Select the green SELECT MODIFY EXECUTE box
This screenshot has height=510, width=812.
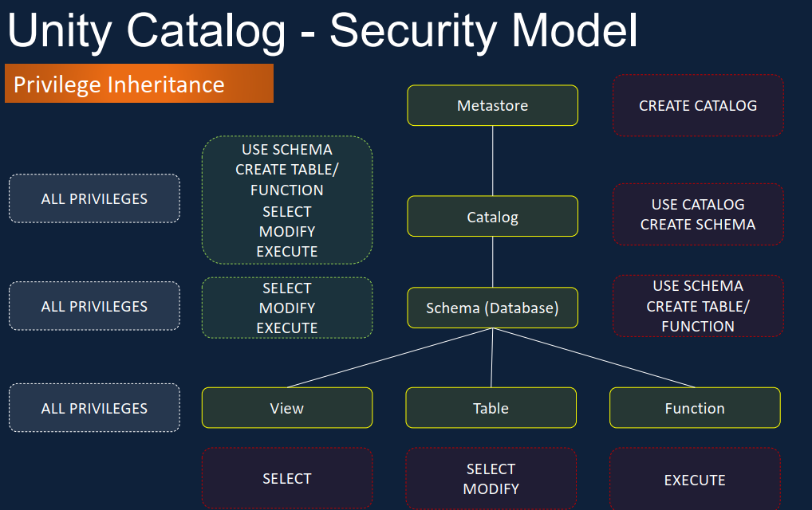coord(287,308)
